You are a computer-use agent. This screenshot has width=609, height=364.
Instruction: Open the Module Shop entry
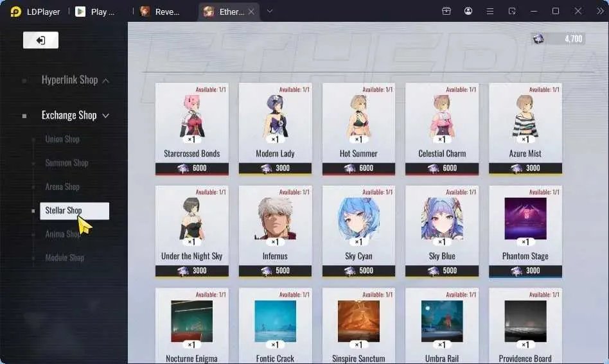64,257
